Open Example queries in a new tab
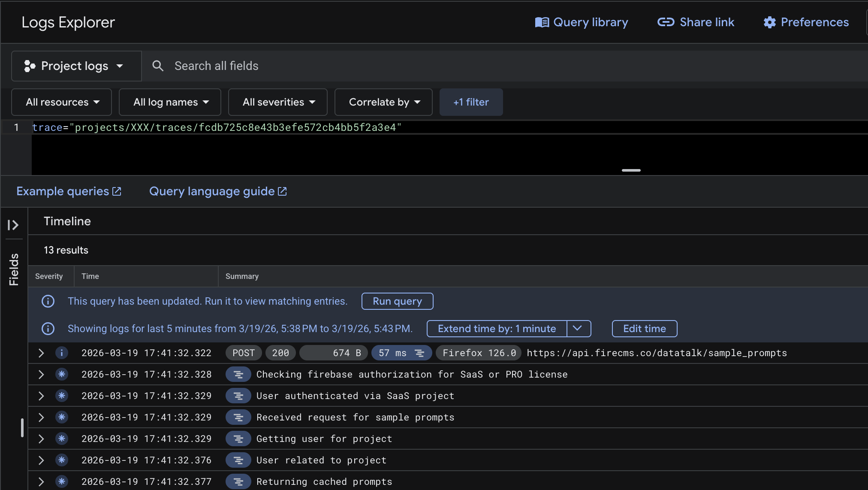 click(x=69, y=191)
